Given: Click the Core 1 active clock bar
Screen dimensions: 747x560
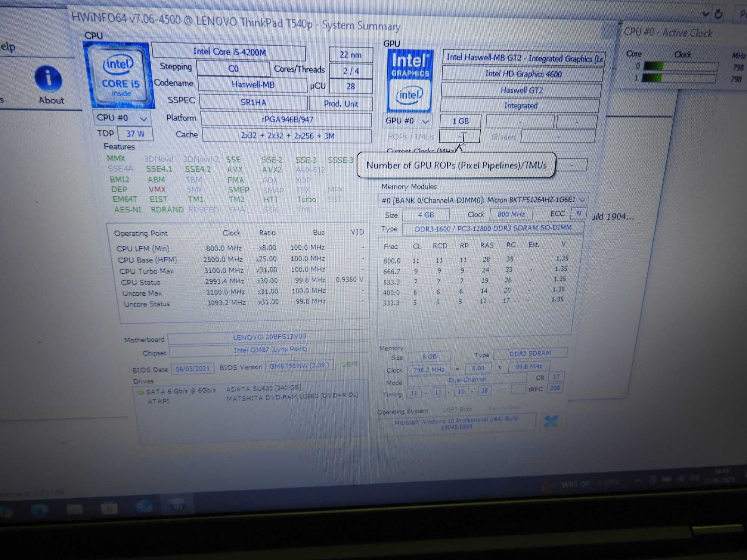Looking at the screenshot, I should click(x=679, y=78).
